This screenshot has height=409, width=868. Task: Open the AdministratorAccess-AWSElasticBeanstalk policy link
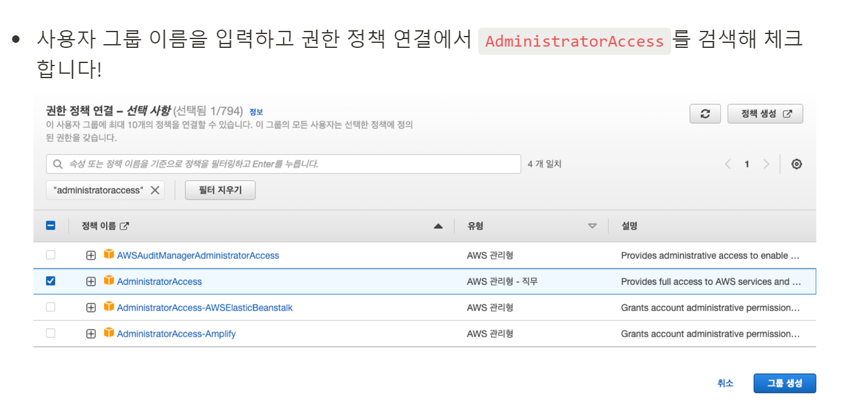tap(205, 308)
